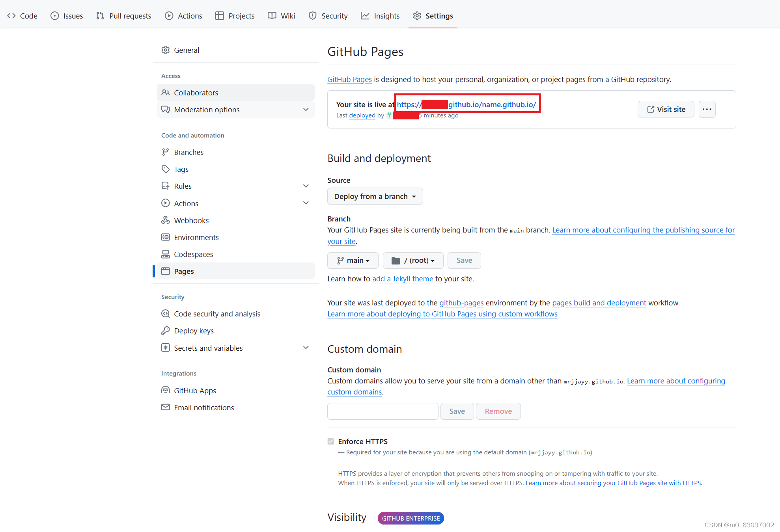Expand Secrets and variables chevron

tap(306, 348)
